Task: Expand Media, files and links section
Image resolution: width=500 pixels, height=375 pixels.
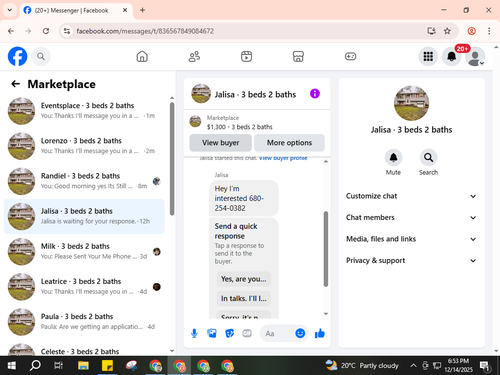Action: point(411,239)
